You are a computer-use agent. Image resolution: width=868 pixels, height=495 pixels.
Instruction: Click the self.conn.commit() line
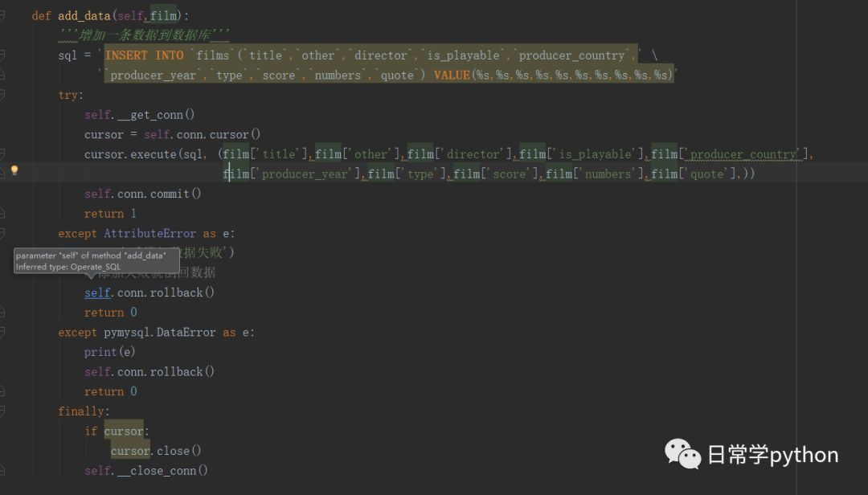tap(143, 194)
